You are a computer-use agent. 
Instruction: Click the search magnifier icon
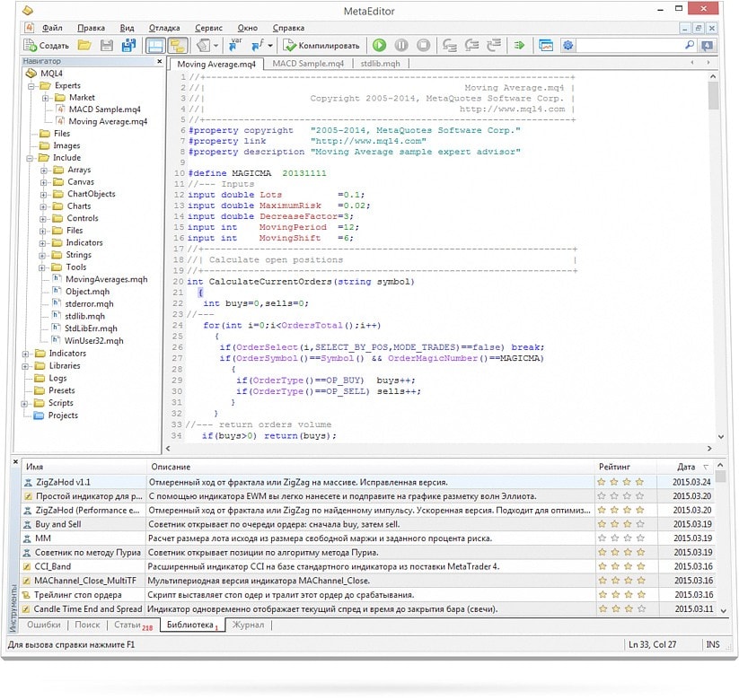(690, 45)
